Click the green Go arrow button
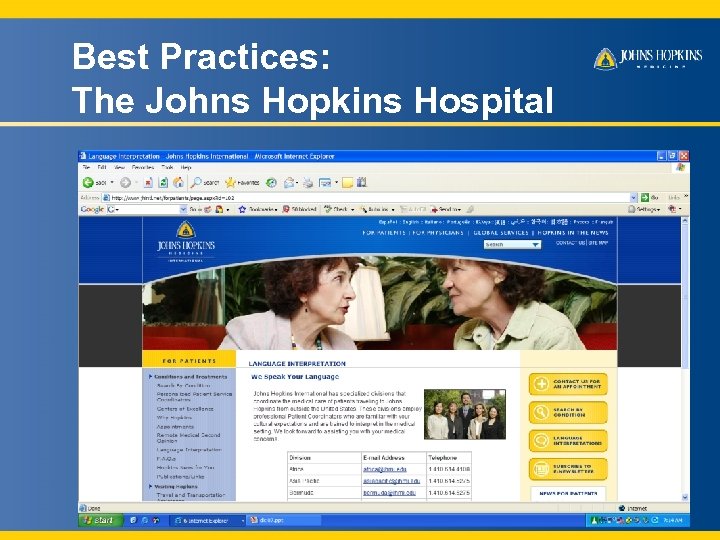 (645, 197)
